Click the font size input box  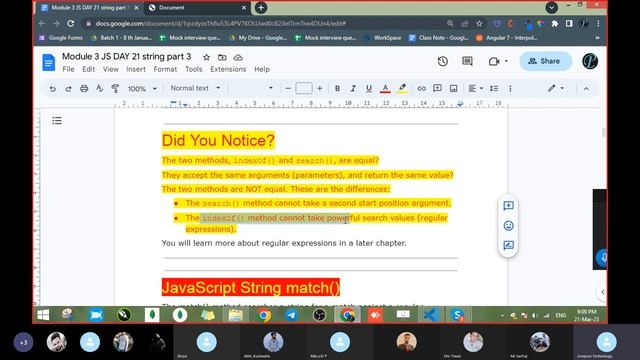304,88
